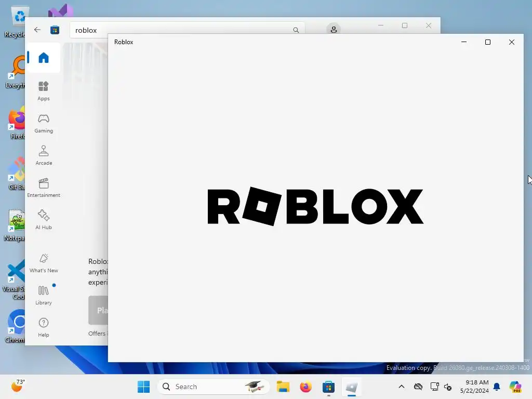
Task: Click the Roblox title text in title bar
Action: click(x=124, y=42)
